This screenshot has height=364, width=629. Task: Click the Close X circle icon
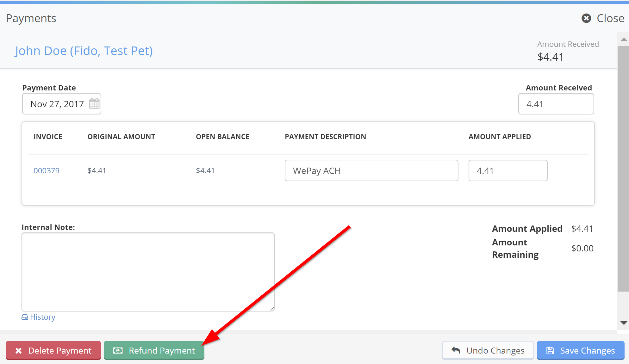point(586,18)
